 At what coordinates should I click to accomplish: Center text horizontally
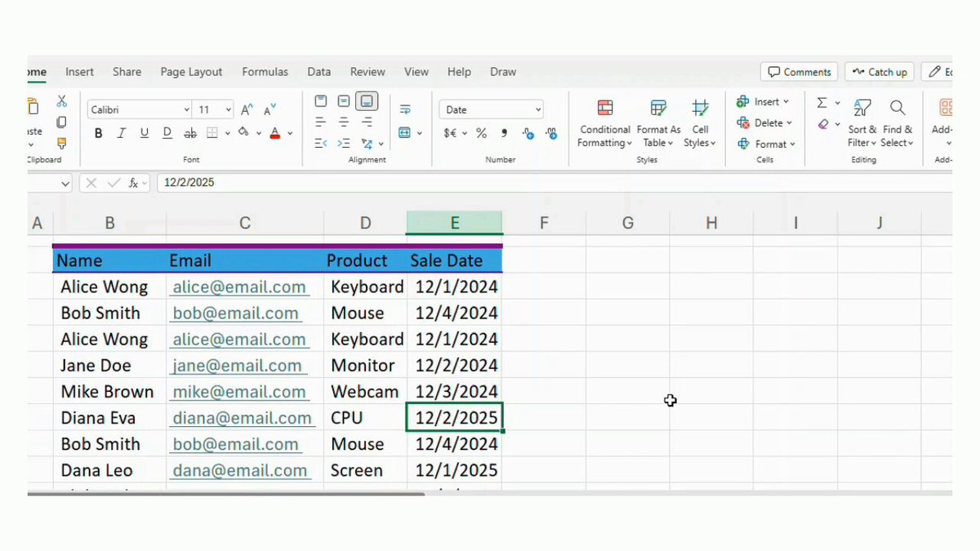point(344,122)
